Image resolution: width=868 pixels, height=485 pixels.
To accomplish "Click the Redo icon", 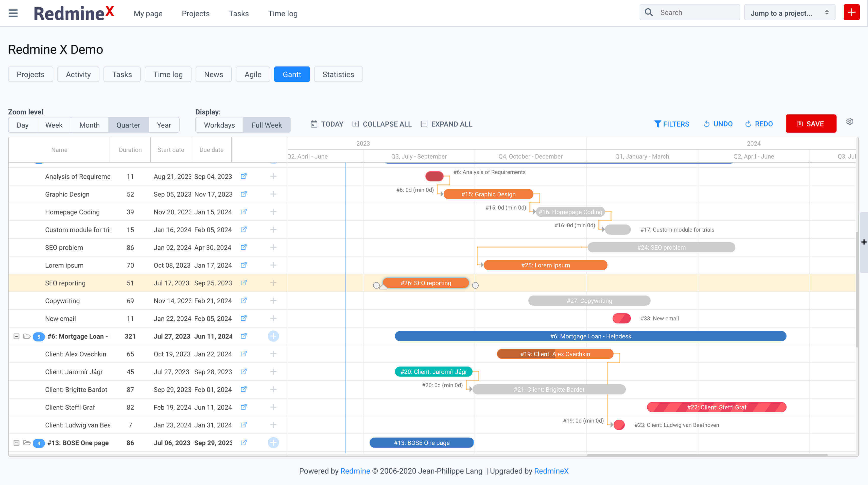I will click(748, 124).
